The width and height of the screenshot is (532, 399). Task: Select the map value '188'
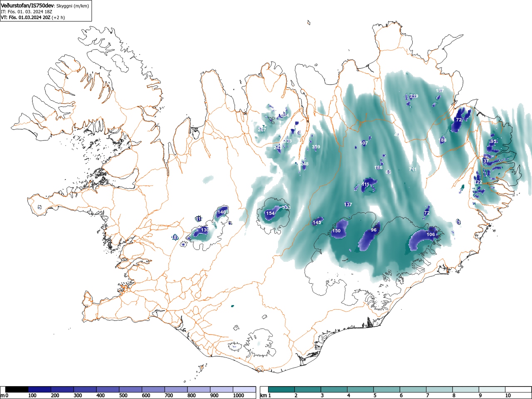pos(443,140)
